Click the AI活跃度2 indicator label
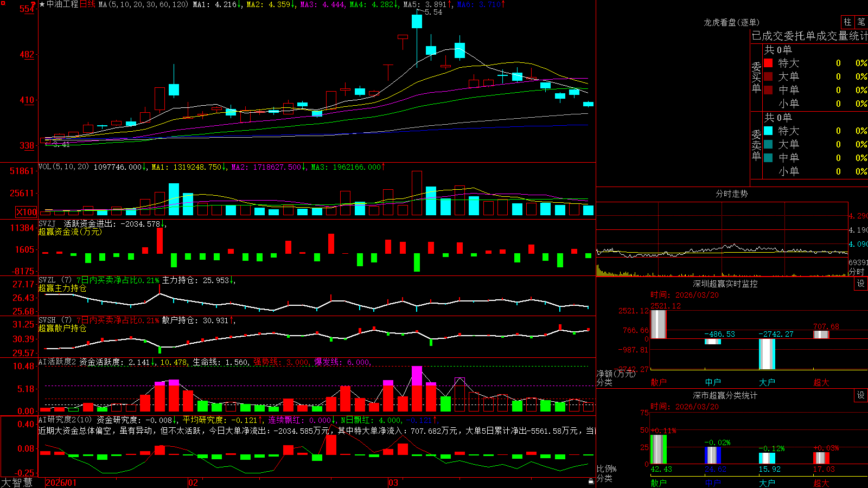 point(58,362)
